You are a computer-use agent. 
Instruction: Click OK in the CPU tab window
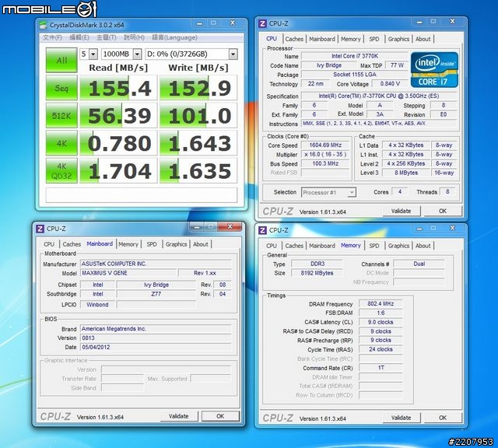[443, 211]
